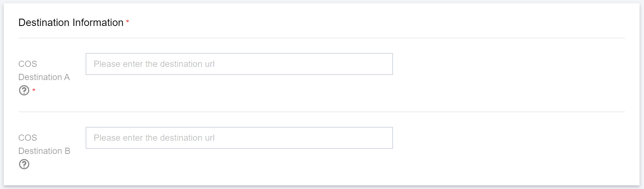This screenshot has width=644, height=189.
Task: Click the divider line below Destination Information heading
Action: tap(321, 38)
